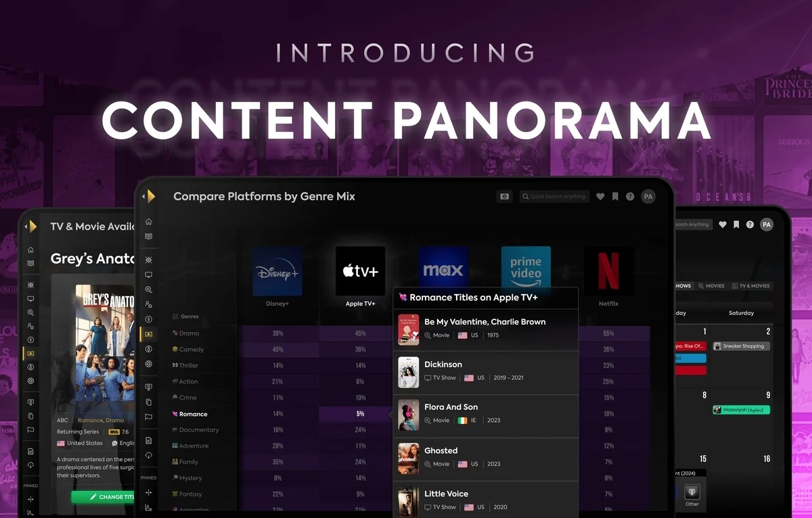
Task: Open the film reel icon in center sidebar
Action: coord(149,364)
